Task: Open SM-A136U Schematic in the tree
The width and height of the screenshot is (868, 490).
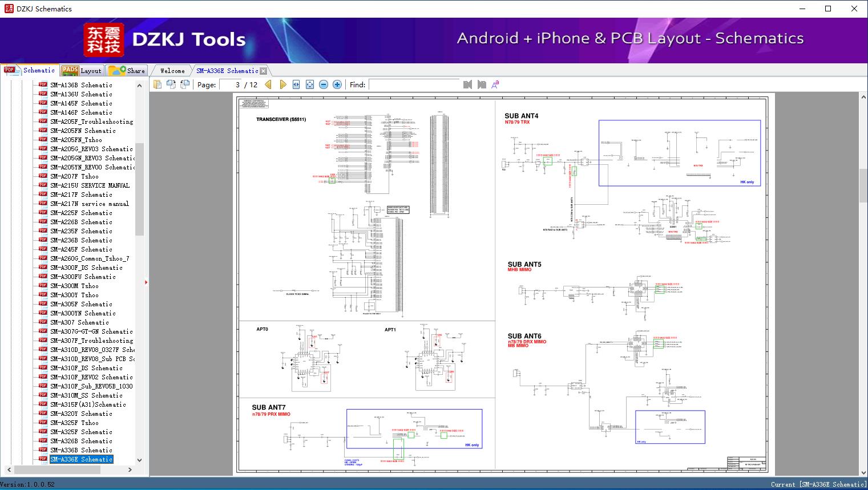Action: tap(81, 94)
